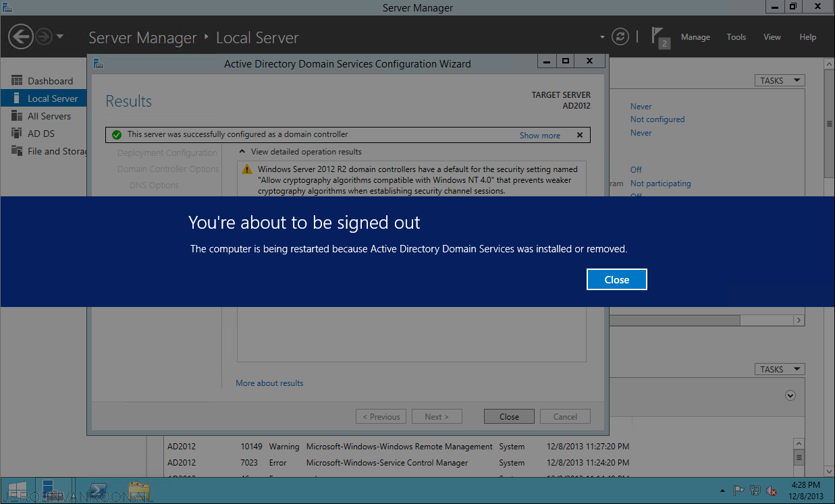The height and width of the screenshot is (504, 835).
Task: Select Local Server in the navigation pane
Action: tap(43, 99)
